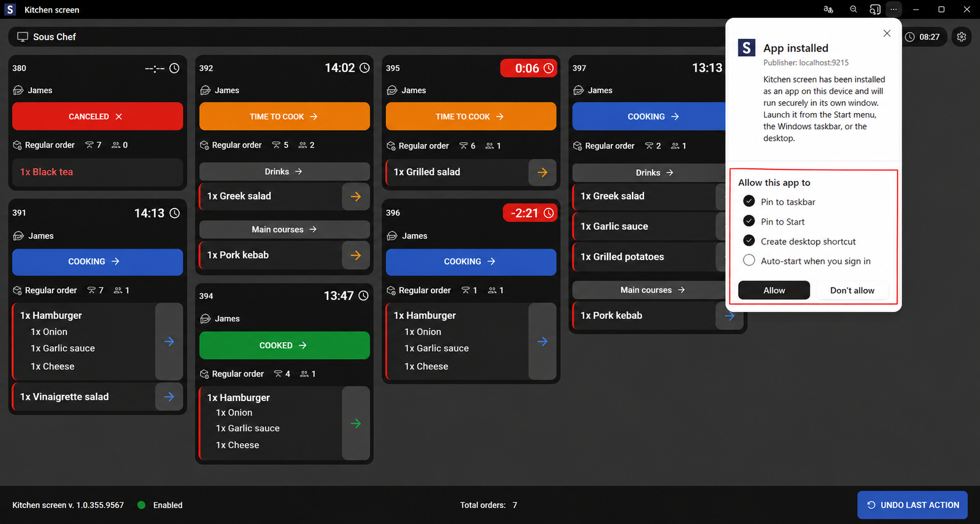980x524 pixels.
Task: Click the Allow button
Action: 774,290
